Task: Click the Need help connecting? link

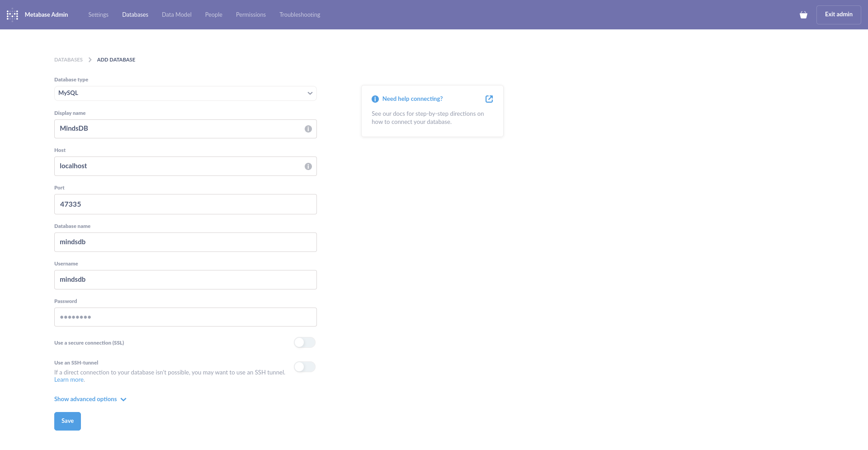Action: coord(412,99)
